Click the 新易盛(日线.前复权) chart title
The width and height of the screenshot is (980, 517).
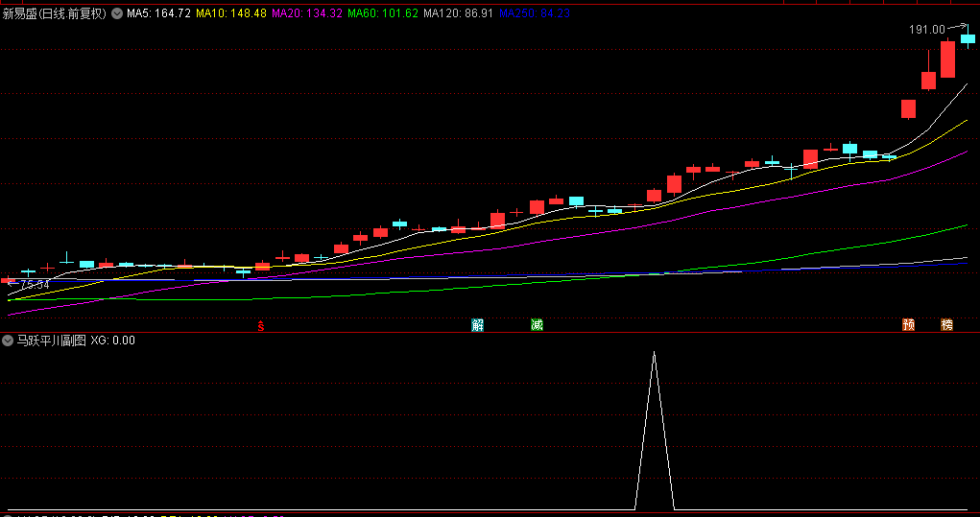click(54, 13)
